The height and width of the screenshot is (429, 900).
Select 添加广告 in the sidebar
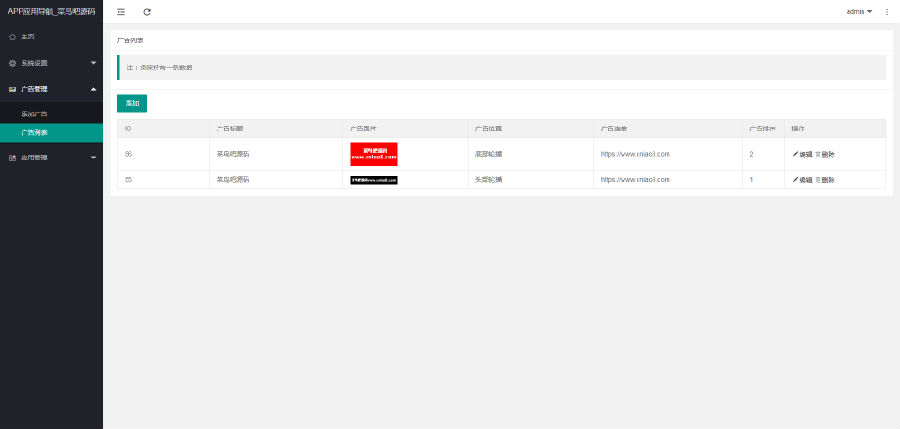pos(35,114)
